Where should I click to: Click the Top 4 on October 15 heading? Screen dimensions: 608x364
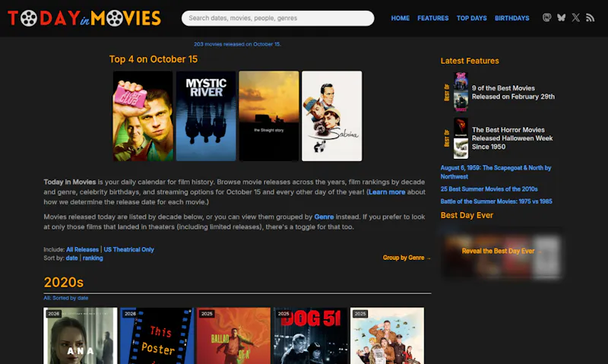154,59
